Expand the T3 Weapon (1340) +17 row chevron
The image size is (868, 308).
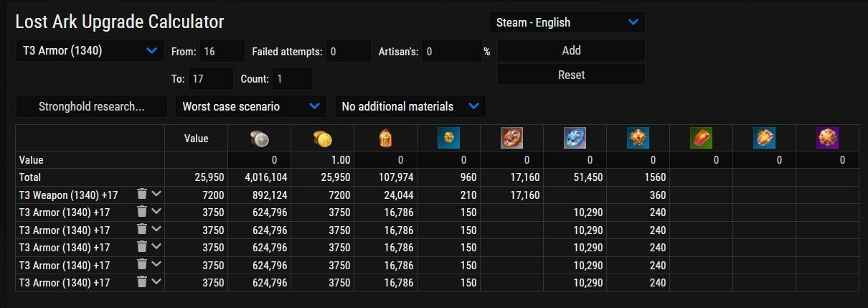[x=156, y=194]
